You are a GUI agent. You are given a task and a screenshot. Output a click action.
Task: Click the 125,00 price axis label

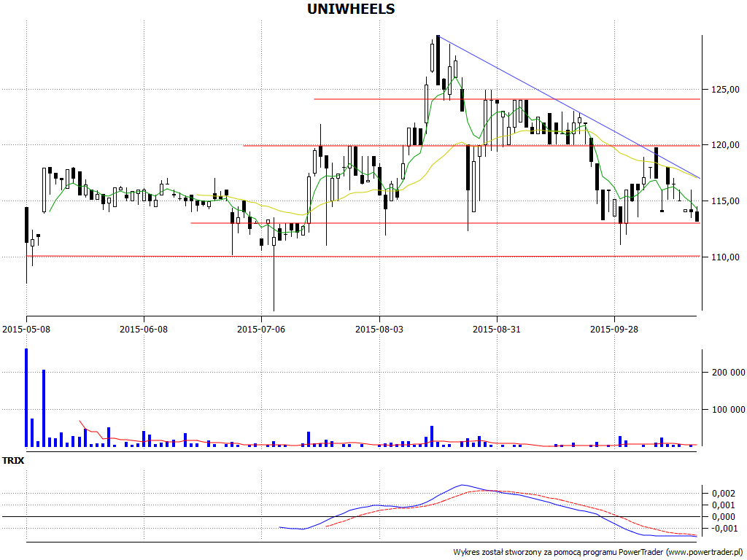pos(726,90)
